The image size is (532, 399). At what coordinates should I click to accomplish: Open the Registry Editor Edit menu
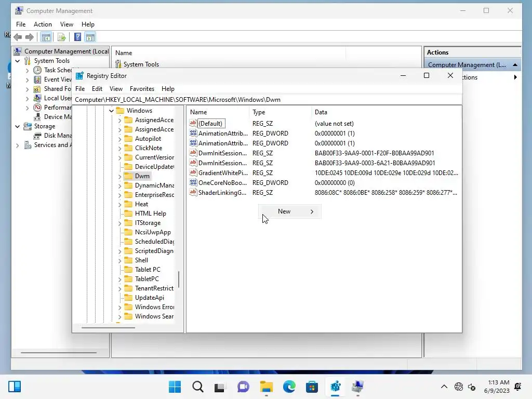[x=97, y=89]
